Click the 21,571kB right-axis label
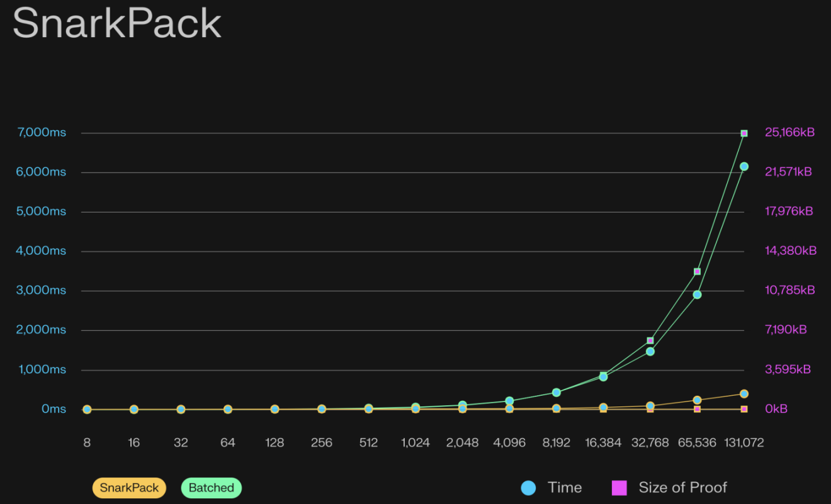831x504 pixels. pos(788,172)
